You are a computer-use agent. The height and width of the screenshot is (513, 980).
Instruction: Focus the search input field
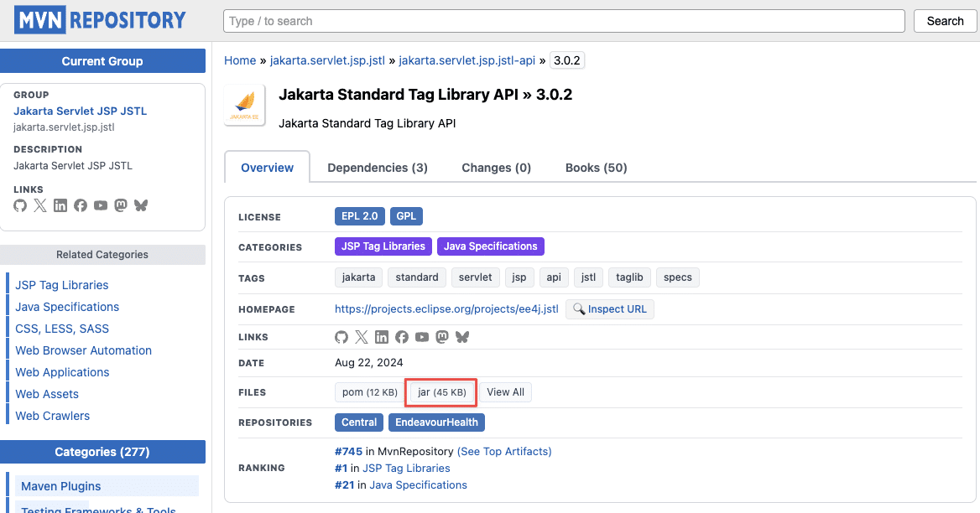(564, 21)
